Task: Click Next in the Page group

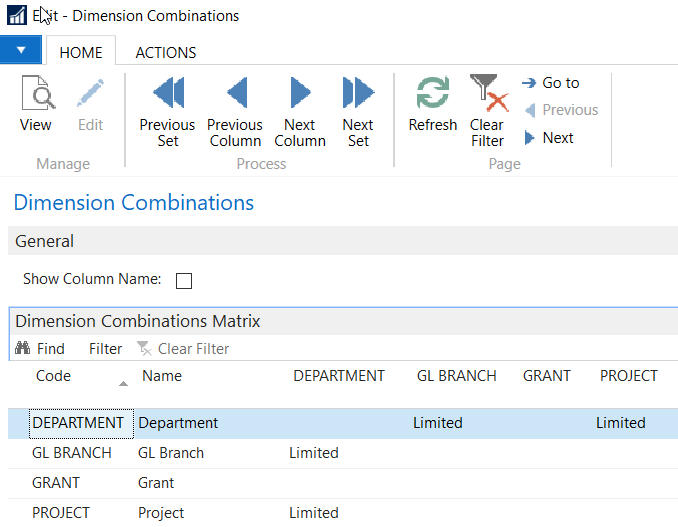Action: pos(549,138)
